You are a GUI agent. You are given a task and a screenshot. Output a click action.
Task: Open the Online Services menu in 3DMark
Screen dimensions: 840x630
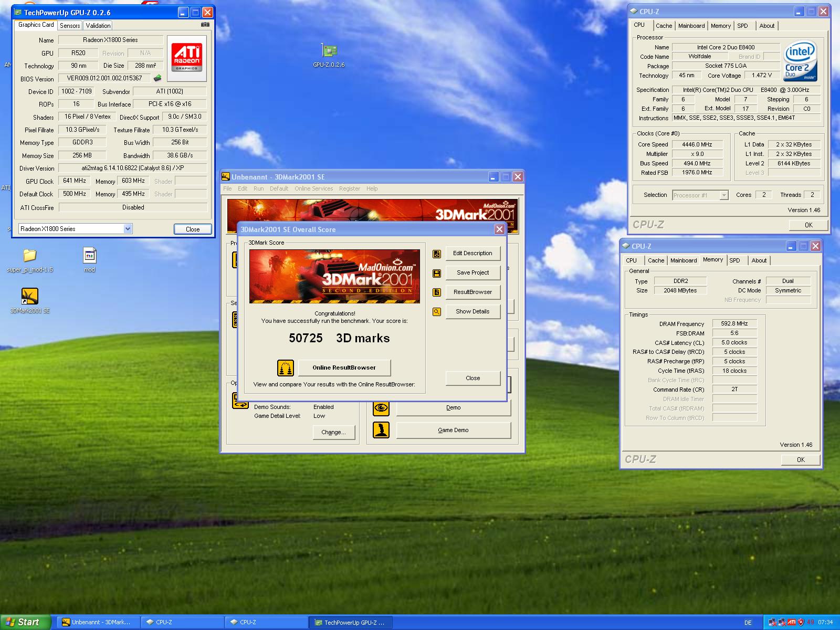[x=313, y=188]
